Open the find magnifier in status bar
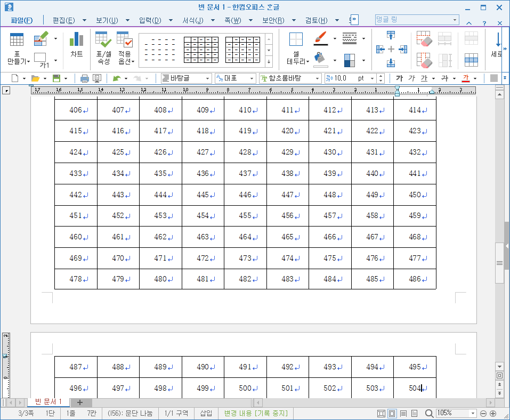This screenshot has width=510, height=420. (429, 413)
